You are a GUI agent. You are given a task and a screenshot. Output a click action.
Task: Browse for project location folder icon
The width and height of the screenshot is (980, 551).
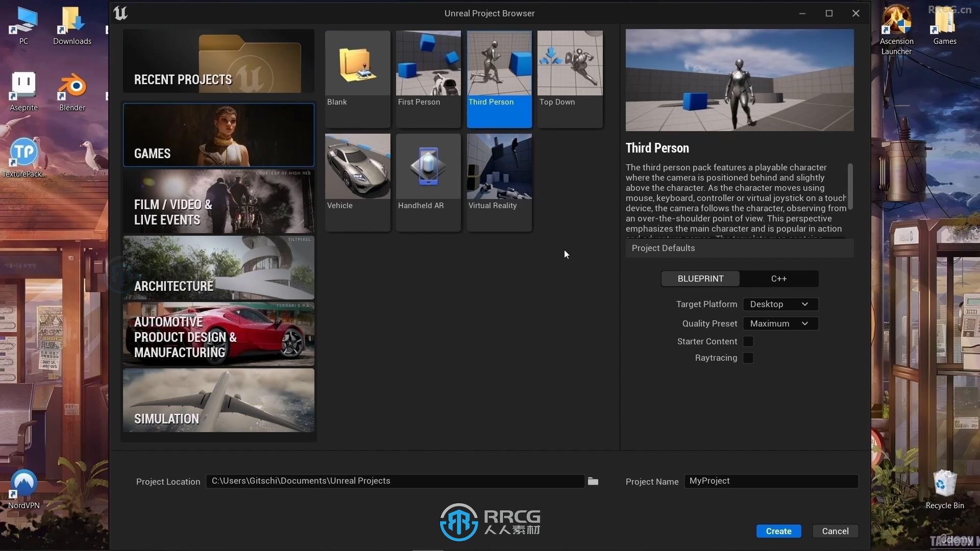tap(593, 481)
